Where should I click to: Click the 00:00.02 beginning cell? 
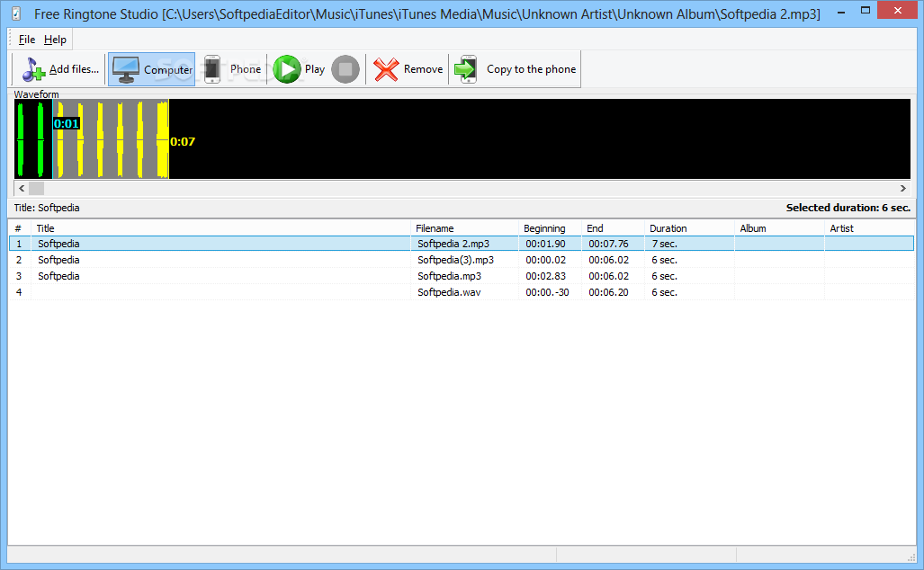(546, 260)
